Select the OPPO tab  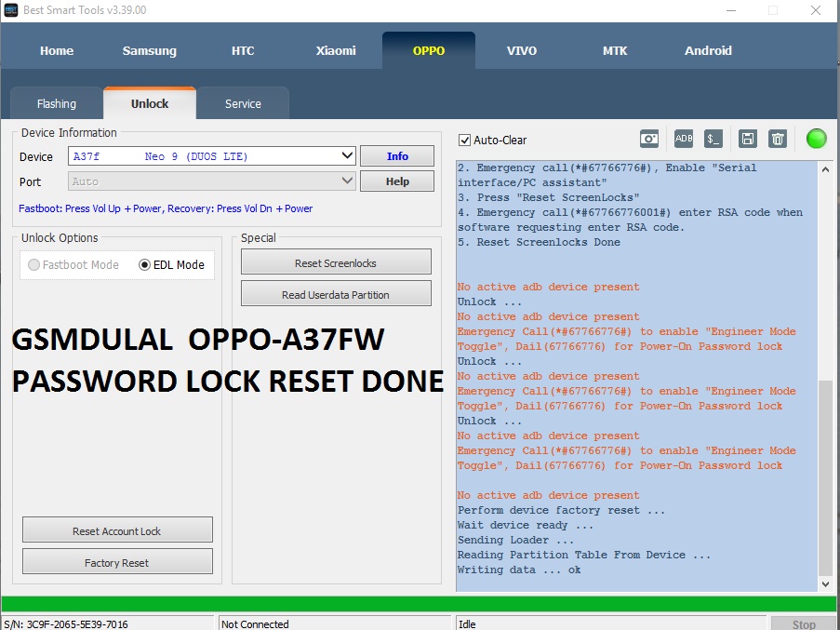pyautogui.click(x=429, y=51)
